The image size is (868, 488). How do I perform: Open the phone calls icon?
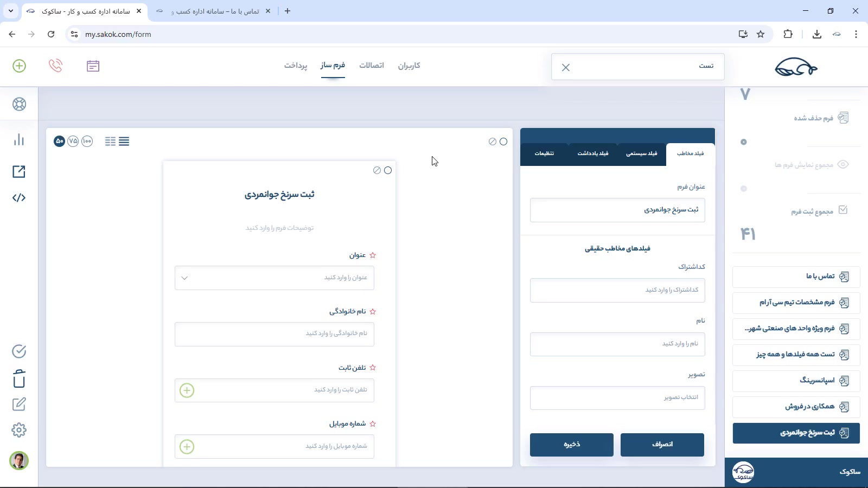click(55, 66)
